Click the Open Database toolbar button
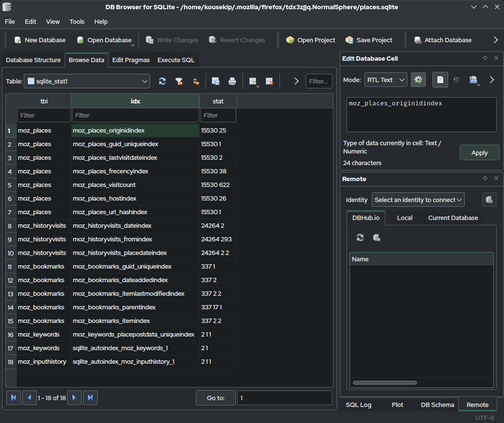The image size is (504, 423). tap(105, 40)
